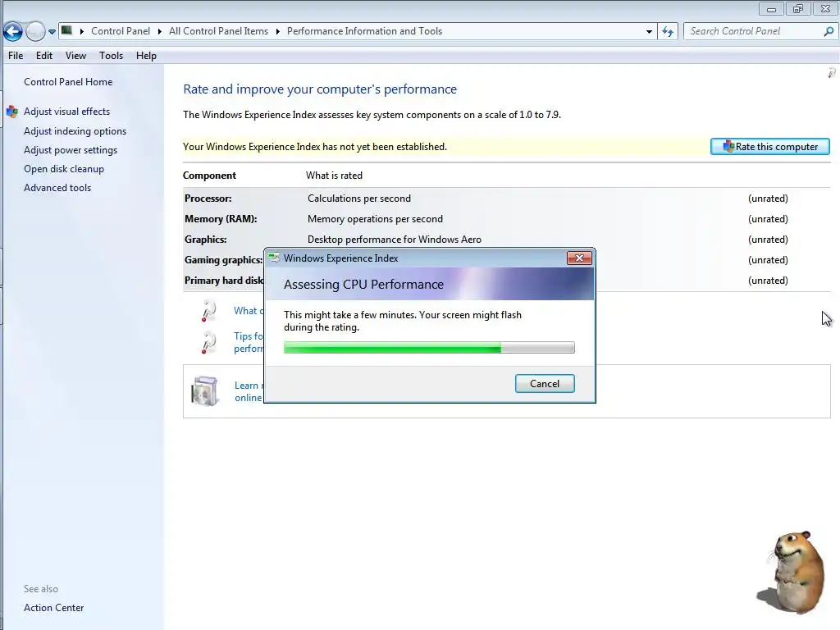This screenshot has height=630, width=840.
Task: Click the Windows Experience Index title icon
Action: coord(274,258)
